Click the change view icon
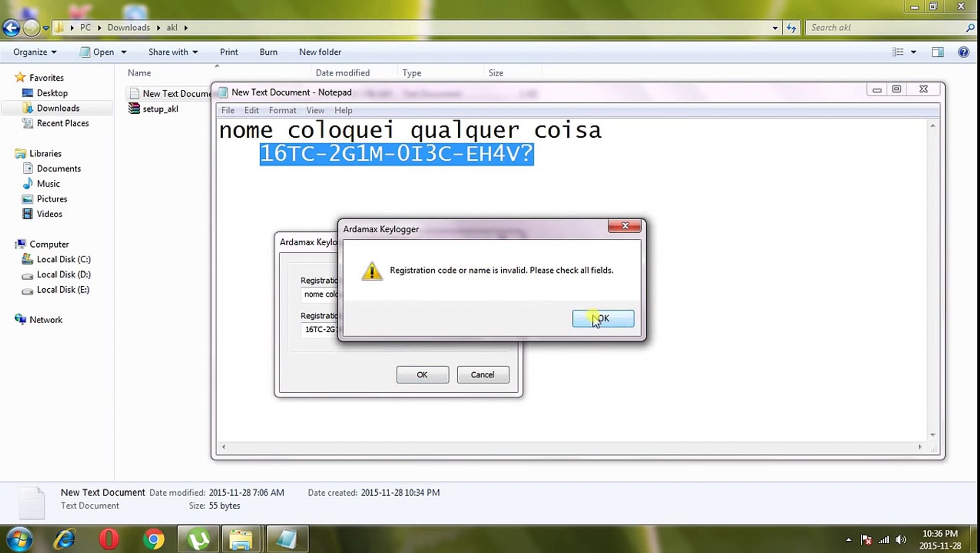 point(898,52)
